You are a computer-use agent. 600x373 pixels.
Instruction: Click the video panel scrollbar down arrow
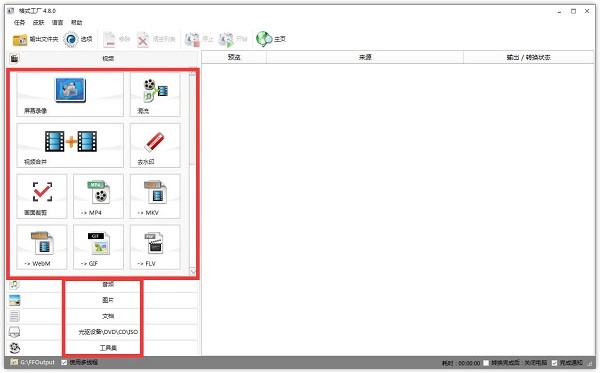[x=193, y=272]
